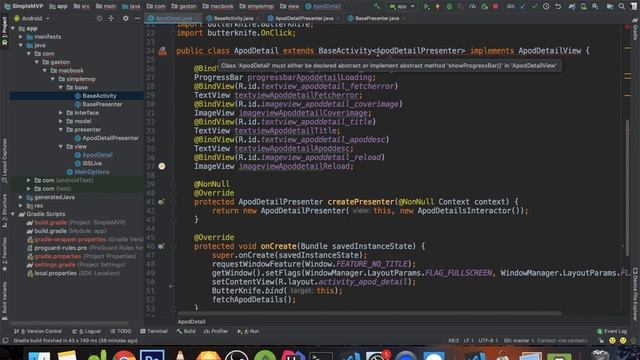Expand the generatedJava folder
This screenshot has width=640, height=360.
click(x=21, y=197)
